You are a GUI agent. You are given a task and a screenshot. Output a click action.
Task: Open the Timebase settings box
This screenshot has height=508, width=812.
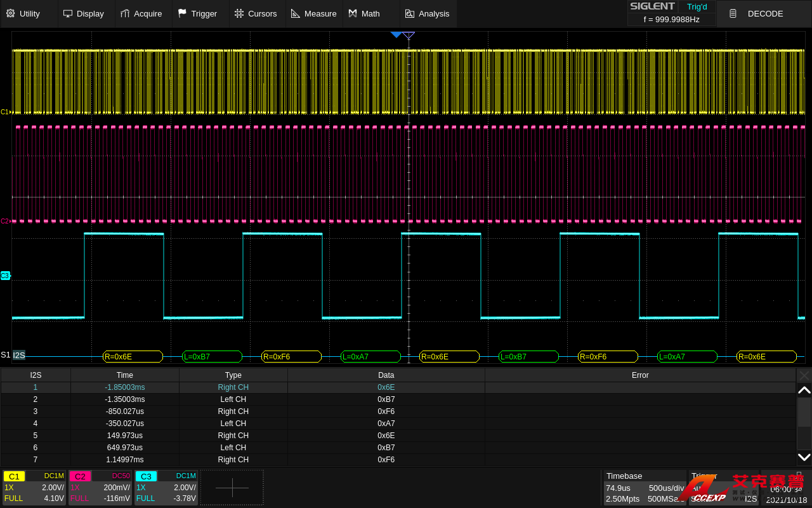click(644, 487)
